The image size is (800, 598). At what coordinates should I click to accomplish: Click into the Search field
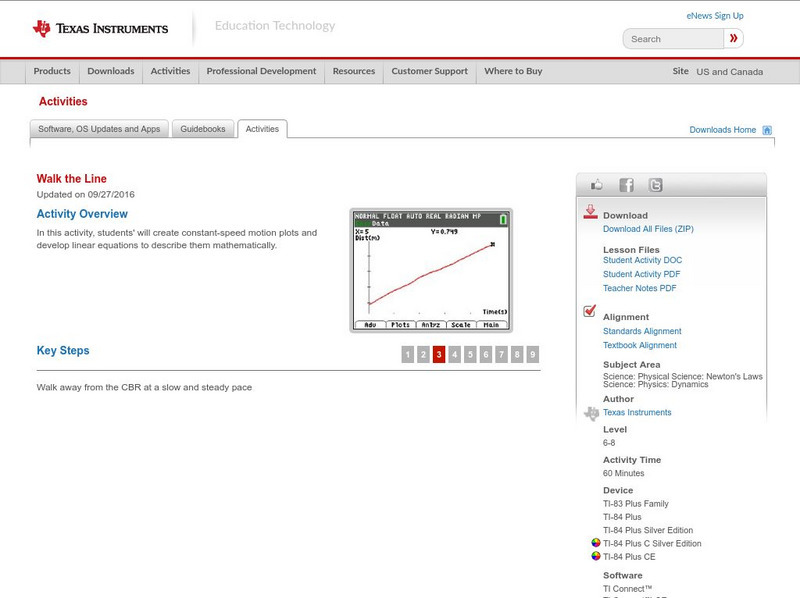(x=673, y=39)
